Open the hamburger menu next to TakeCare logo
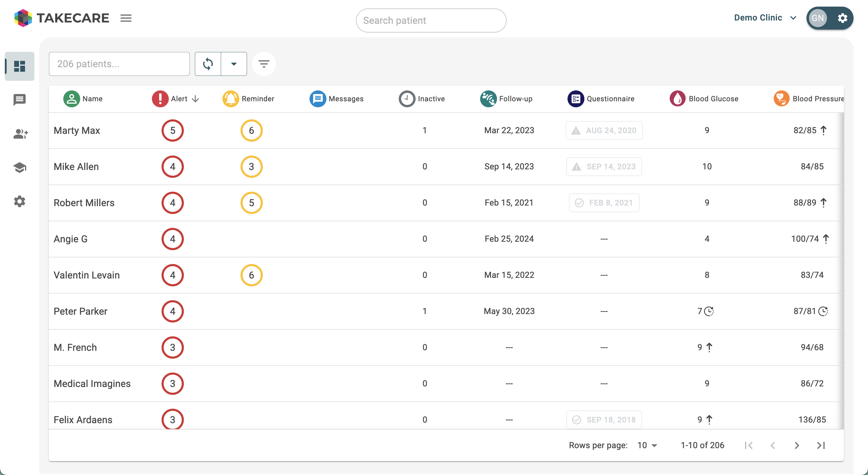The width and height of the screenshot is (868, 475). pyautogui.click(x=126, y=18)
